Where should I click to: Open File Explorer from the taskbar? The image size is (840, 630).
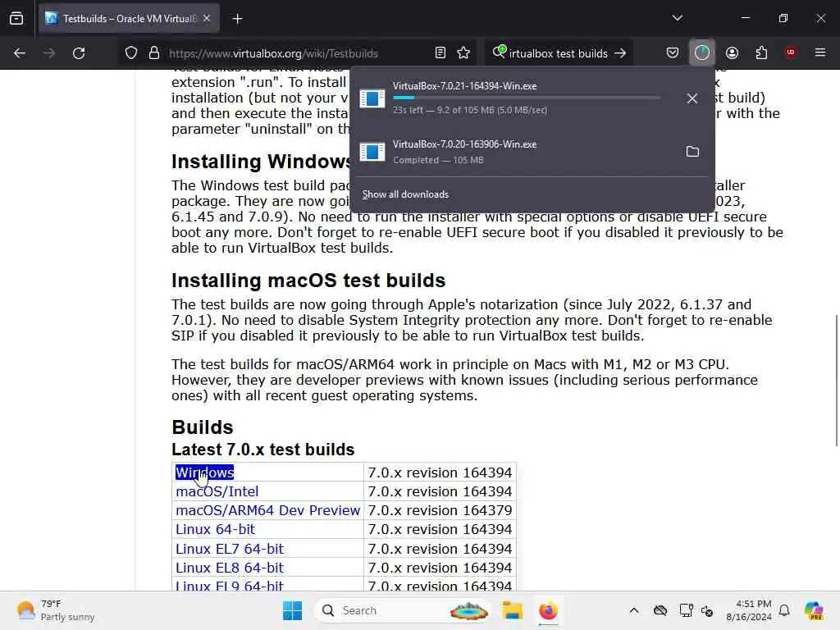coord(512,610)
